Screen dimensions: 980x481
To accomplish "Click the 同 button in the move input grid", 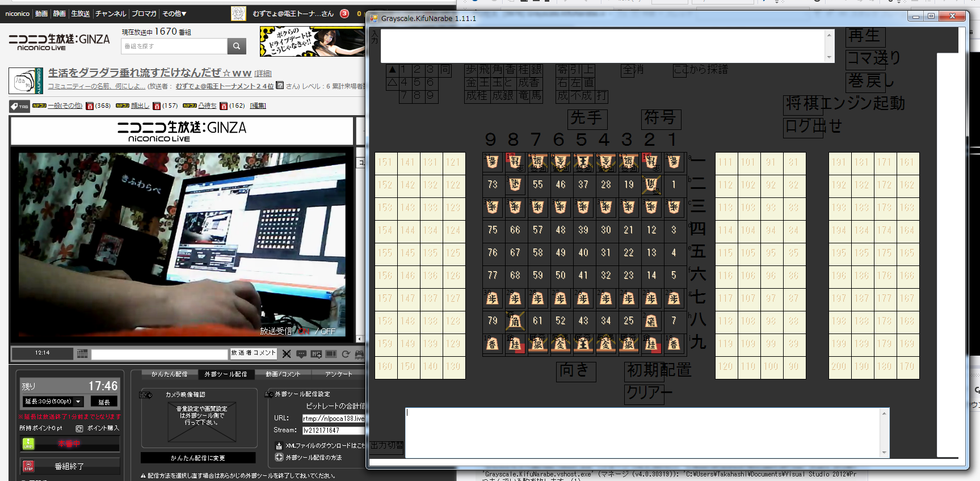I will [x=446, y=70].
